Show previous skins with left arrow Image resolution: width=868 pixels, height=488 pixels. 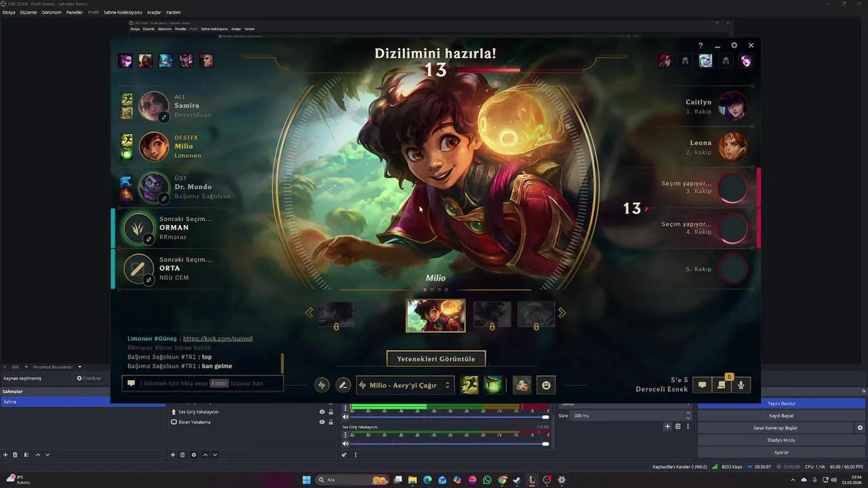click(309, 312)
